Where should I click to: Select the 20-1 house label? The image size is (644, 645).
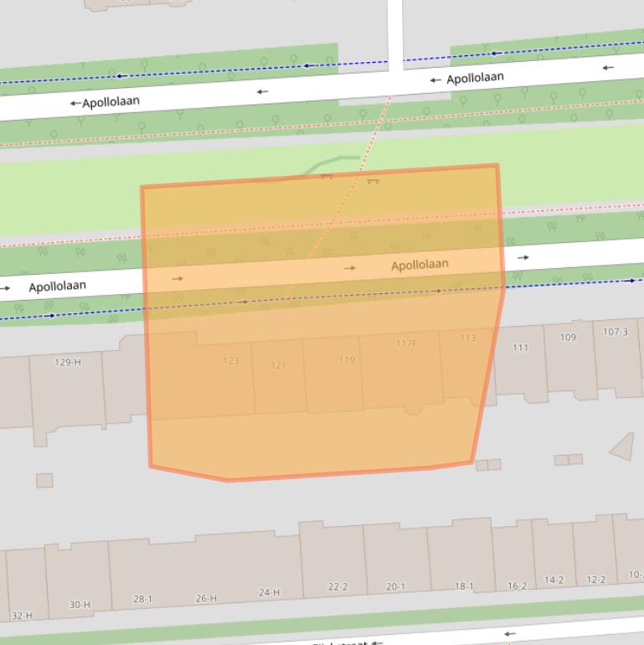coord(395,587)
